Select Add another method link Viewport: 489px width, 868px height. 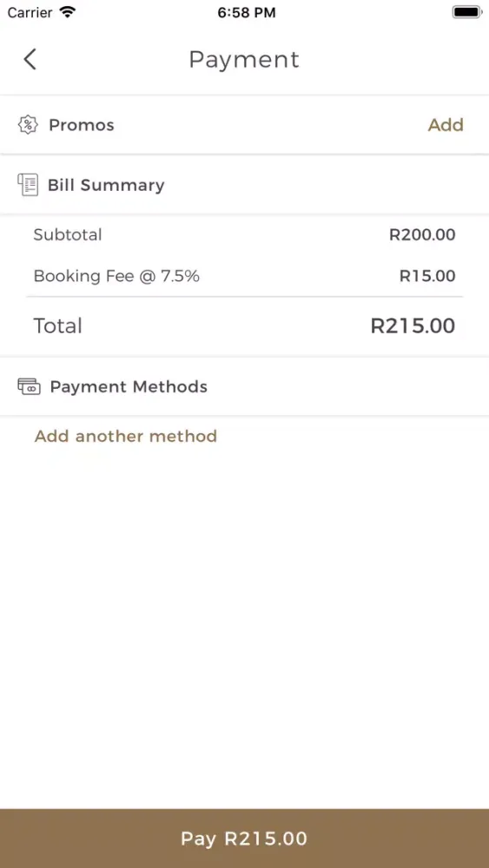(126, 437)
